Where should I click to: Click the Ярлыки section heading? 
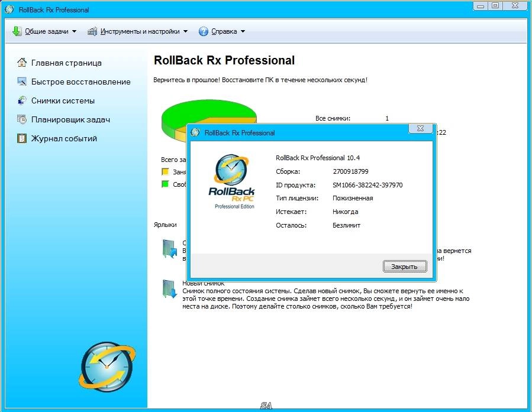pos(165,225)
